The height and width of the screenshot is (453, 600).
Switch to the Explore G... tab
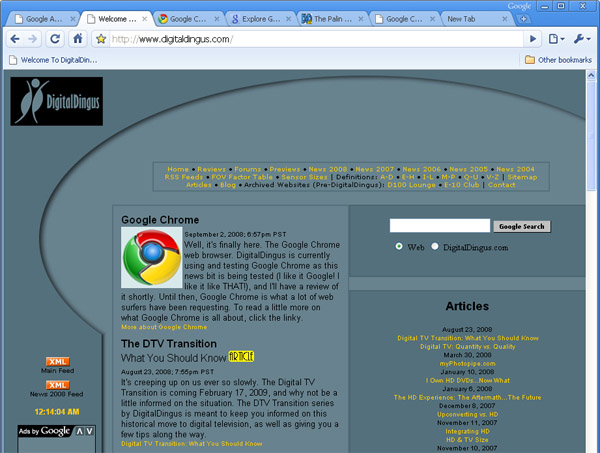[260, 19]
